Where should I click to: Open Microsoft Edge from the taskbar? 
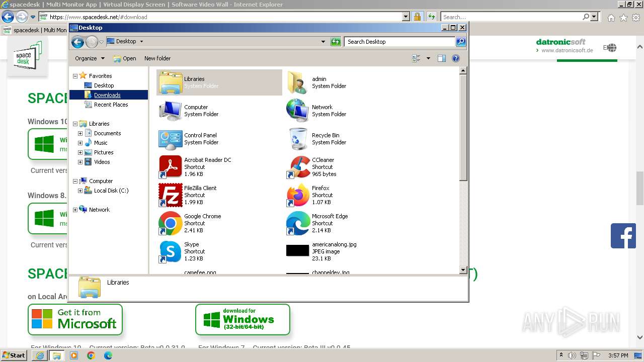108,355
